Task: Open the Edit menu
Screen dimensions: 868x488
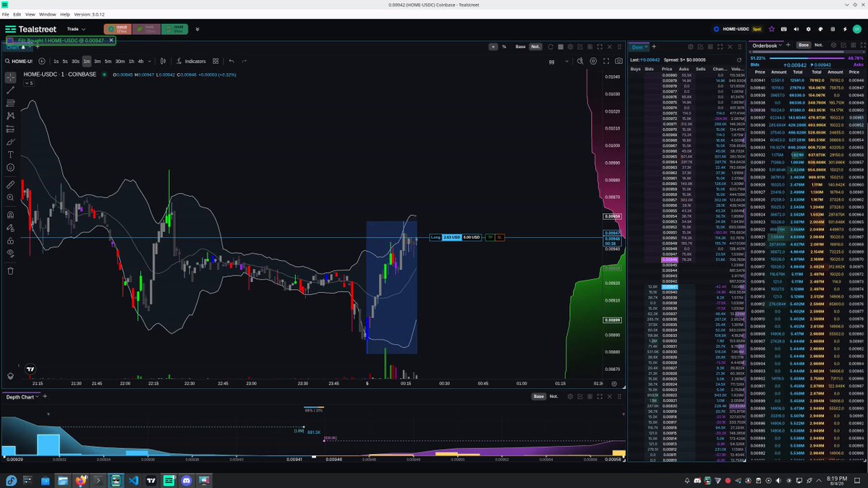Action: [x=17, y=14]
